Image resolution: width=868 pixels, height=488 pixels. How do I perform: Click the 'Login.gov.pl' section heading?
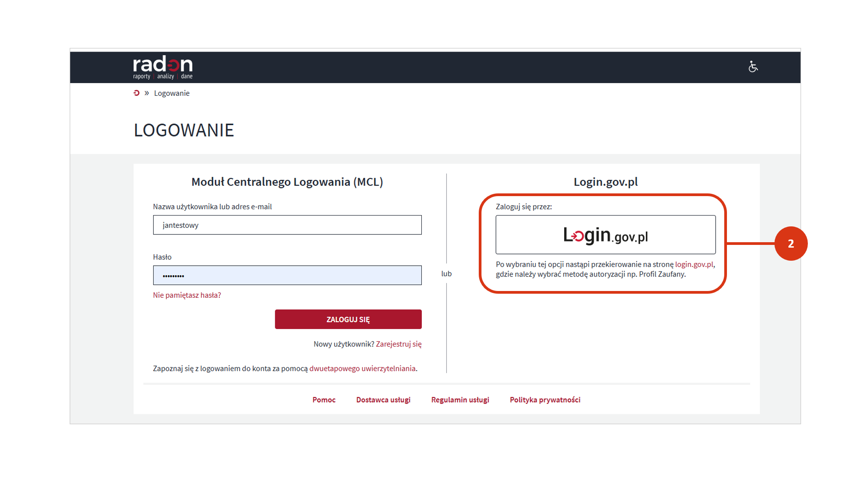pos(605,182)
